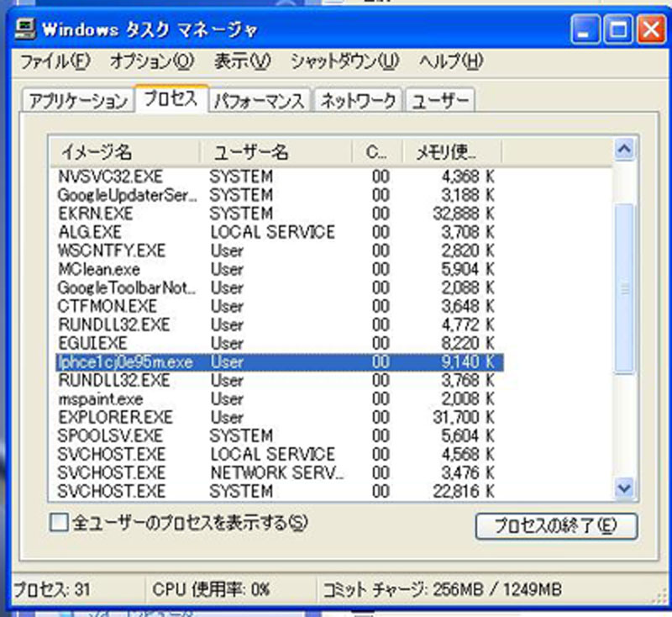Sort by イメージ名 column header
The height and width of the screenshot is (617, 672).
point(125,152)
